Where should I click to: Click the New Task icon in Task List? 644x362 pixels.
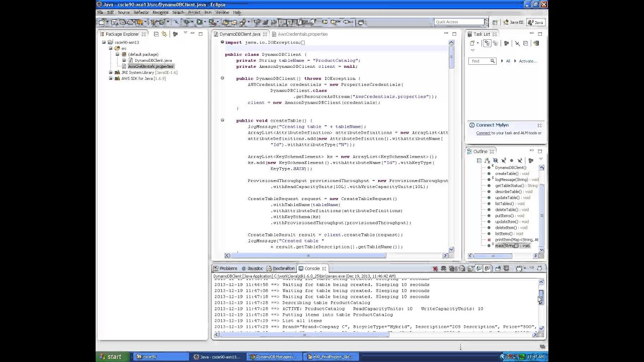coord(472,43)
